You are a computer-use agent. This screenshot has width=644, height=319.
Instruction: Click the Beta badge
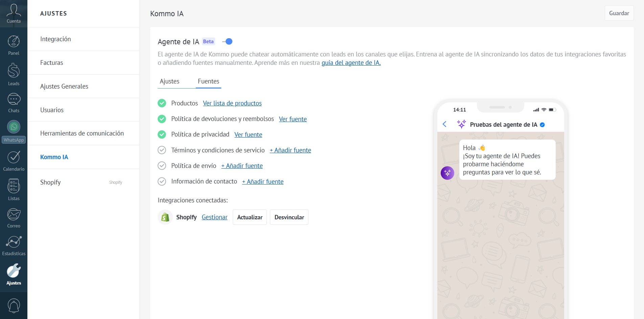[208, 42]
